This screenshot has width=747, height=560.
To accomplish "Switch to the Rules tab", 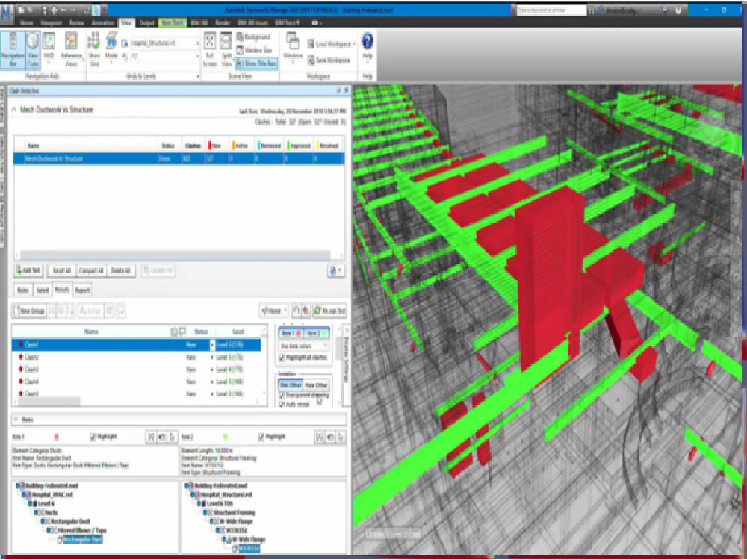I will click(x=23, y=290).
